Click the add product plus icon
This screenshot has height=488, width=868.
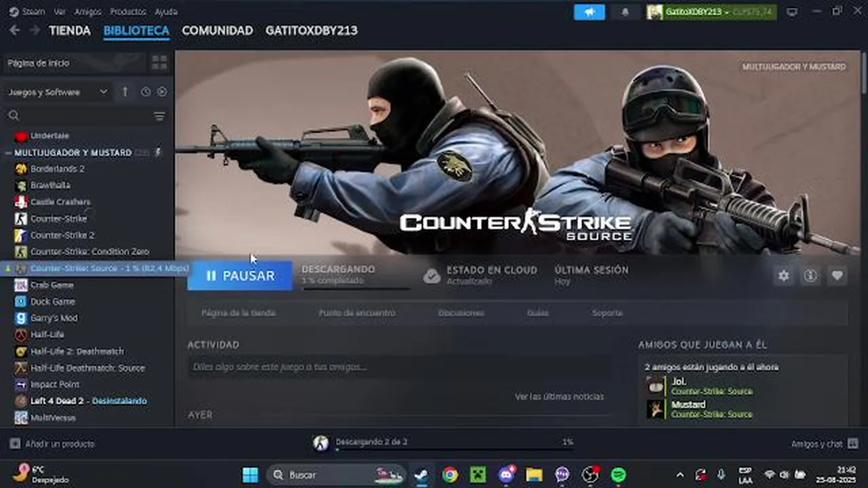point(14,444)
